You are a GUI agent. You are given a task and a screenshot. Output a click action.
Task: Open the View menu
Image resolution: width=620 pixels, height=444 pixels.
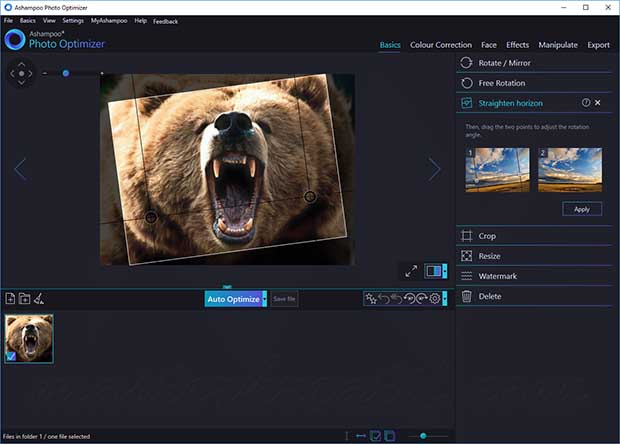tap(49, 21)
